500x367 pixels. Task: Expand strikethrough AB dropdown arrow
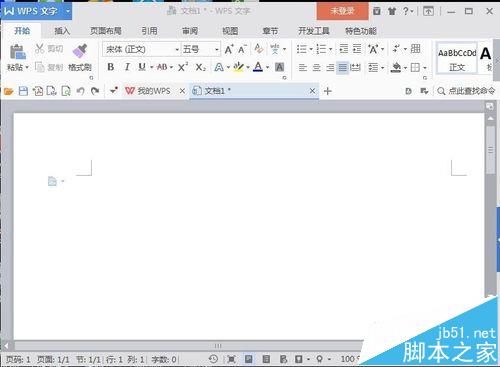171,67
